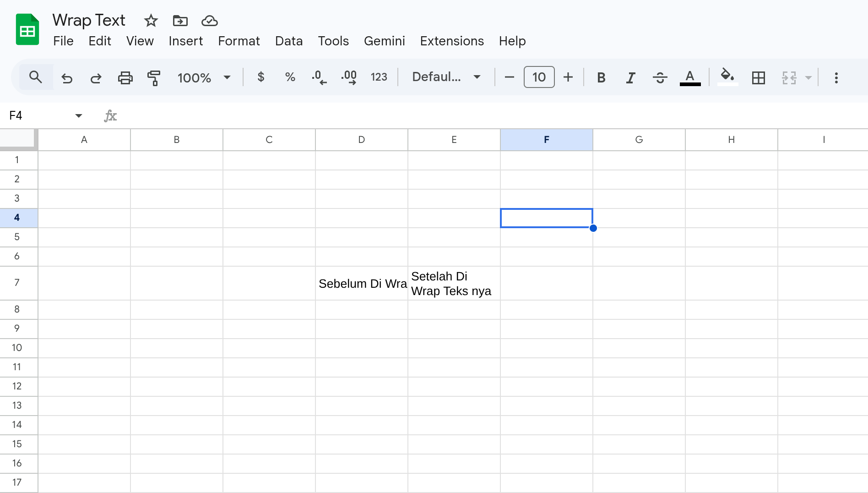Expand the Default font dropdown

click(446, 77)
